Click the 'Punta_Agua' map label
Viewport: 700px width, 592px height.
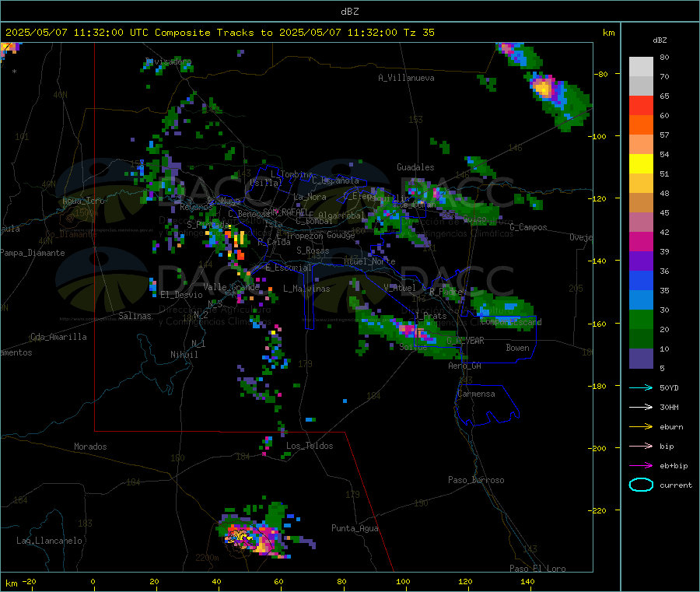click(355, 528)
